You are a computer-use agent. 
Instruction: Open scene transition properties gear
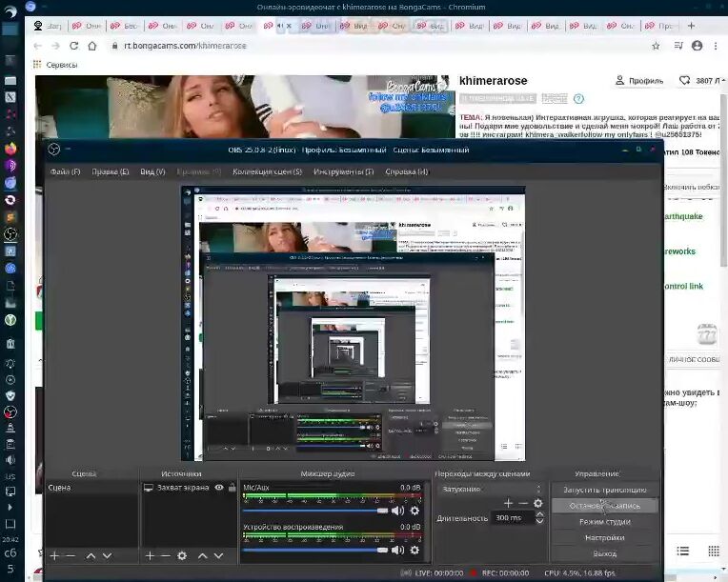click(538, 503)
